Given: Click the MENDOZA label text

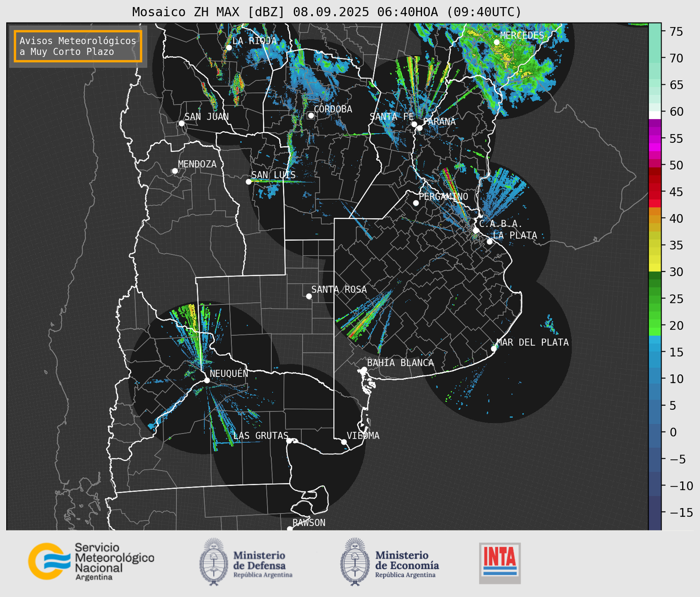Looking at the screenshot, I should [197, 164].
